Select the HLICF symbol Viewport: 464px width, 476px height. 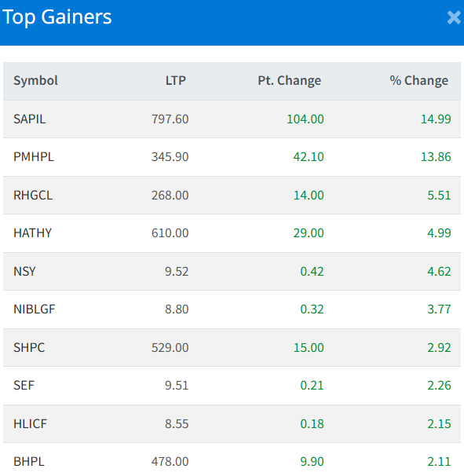tap(30, 424)
